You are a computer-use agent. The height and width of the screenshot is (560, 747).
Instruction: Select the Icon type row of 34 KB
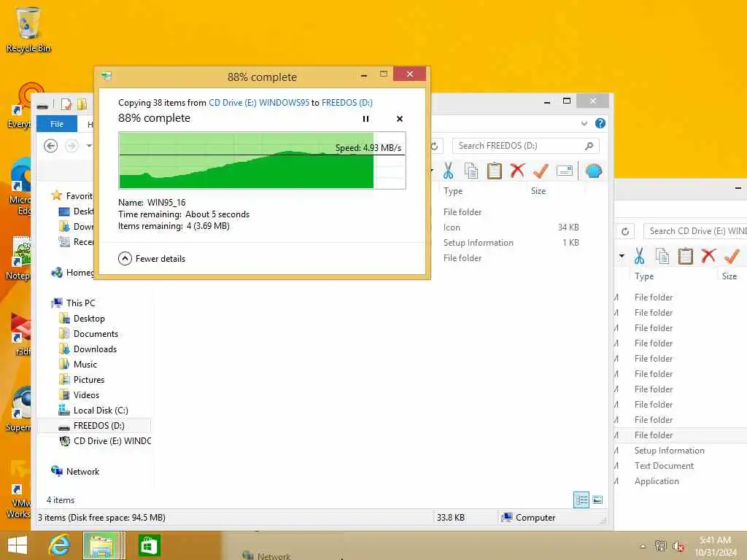pyautogui.click(x=511, y=227)
